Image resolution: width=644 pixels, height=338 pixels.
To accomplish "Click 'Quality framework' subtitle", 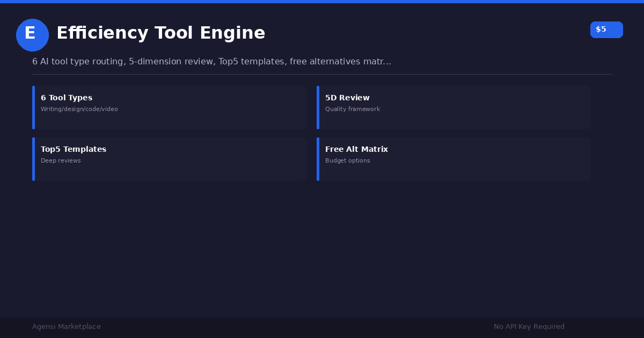I will tap(353, 109).
